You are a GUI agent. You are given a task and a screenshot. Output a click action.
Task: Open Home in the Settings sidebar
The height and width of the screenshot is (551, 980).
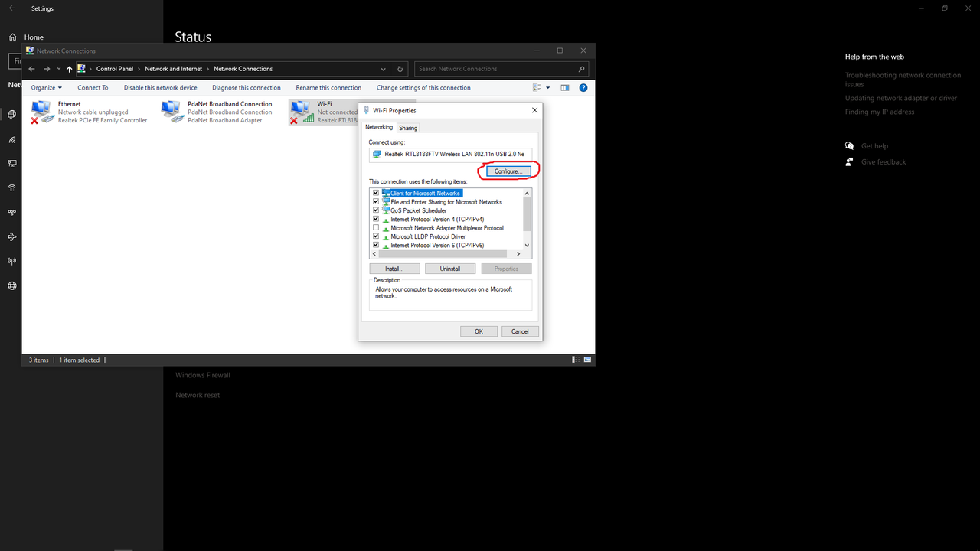[33, 37]
